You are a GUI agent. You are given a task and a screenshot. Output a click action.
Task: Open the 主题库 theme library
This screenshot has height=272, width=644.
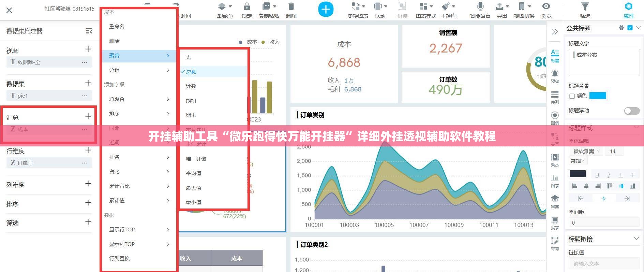click(x=448, y=11)
